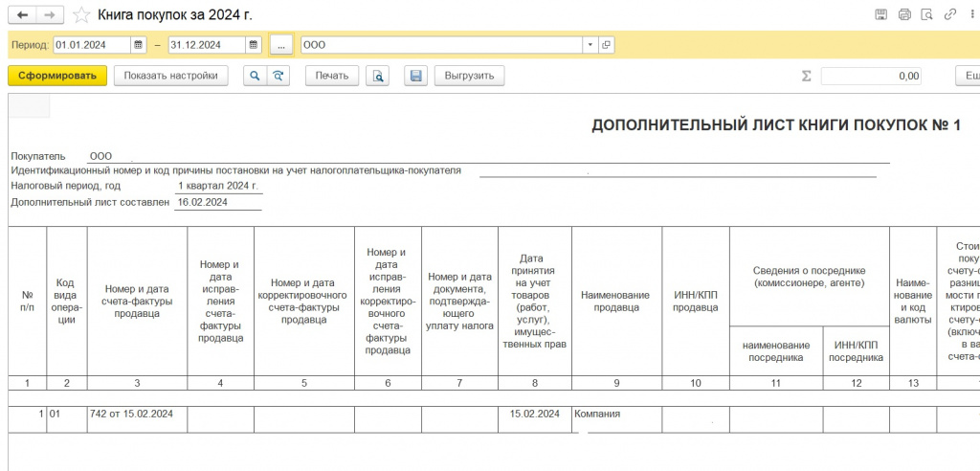980x471 pixels.
Task: Go back with the left arrow button
Action: click(22, 15)
